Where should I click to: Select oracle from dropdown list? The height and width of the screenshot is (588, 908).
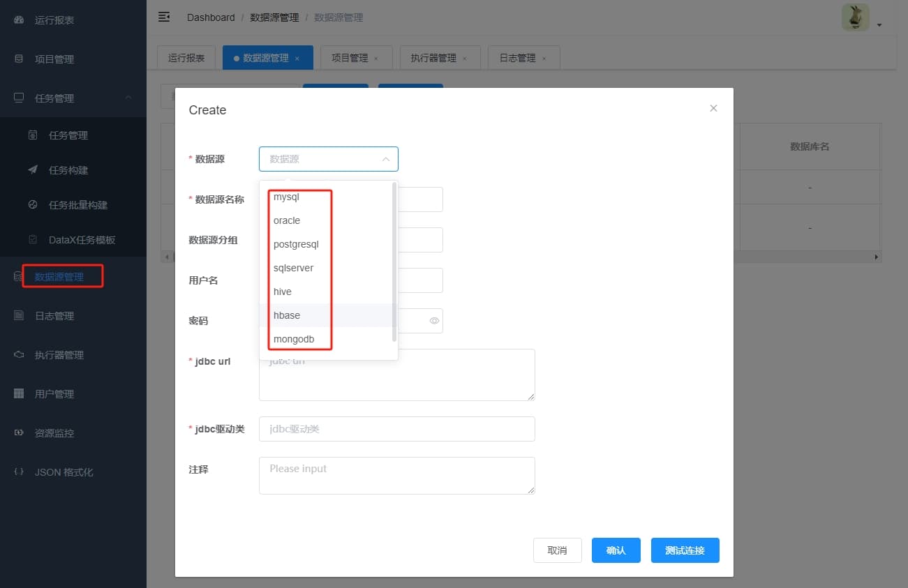(326, 220)
